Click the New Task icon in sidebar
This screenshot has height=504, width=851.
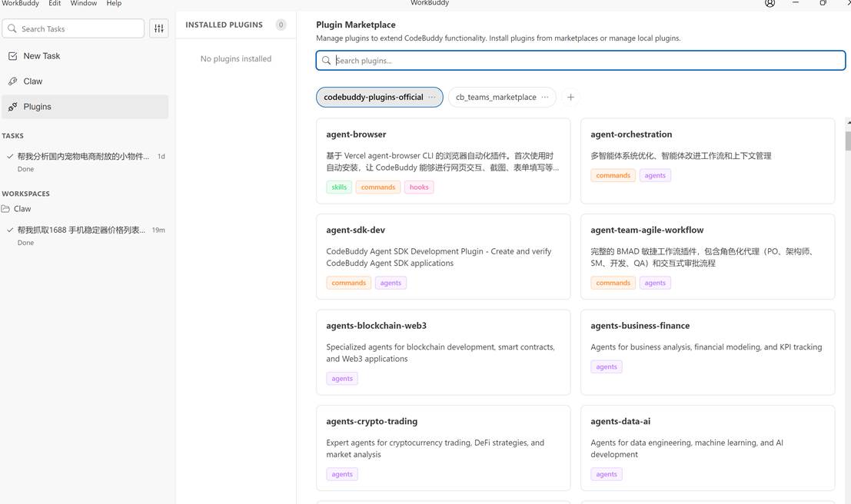[13, 56]
